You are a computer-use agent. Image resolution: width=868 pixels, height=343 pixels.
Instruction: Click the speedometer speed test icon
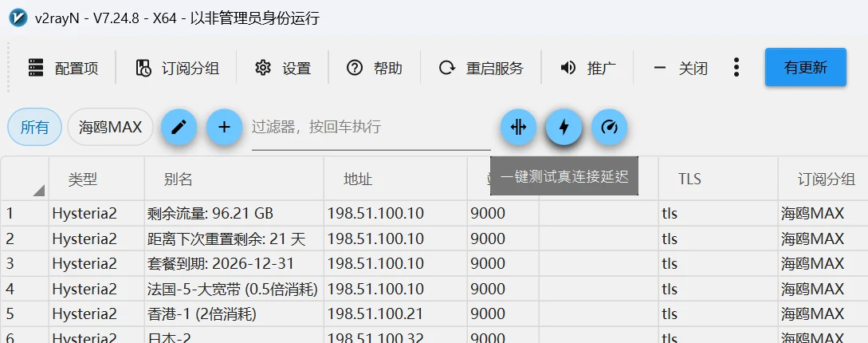click(610, 128)
